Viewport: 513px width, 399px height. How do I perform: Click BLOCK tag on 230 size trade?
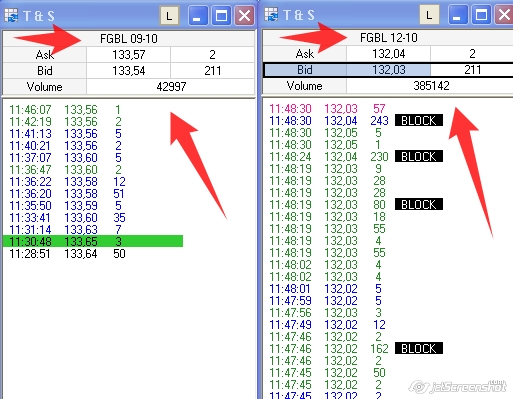(419, 156)
